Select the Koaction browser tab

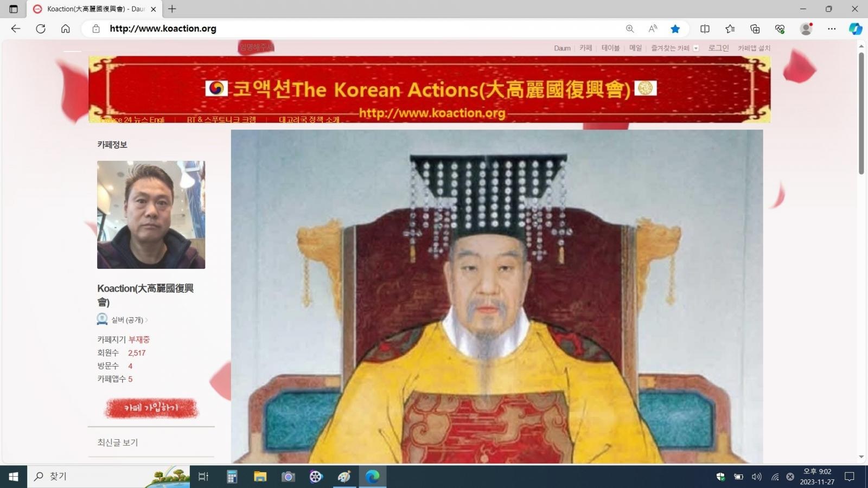pyautogui.click(x=95, y=9)
